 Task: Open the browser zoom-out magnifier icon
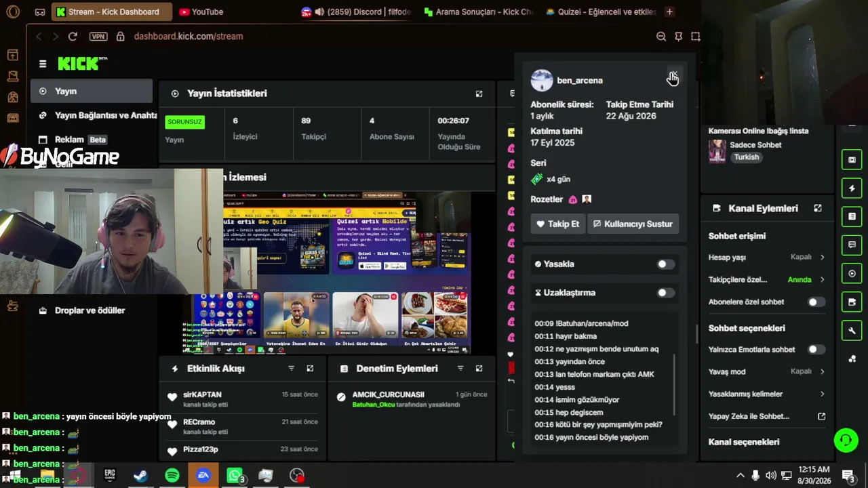(x=661, y=37)
